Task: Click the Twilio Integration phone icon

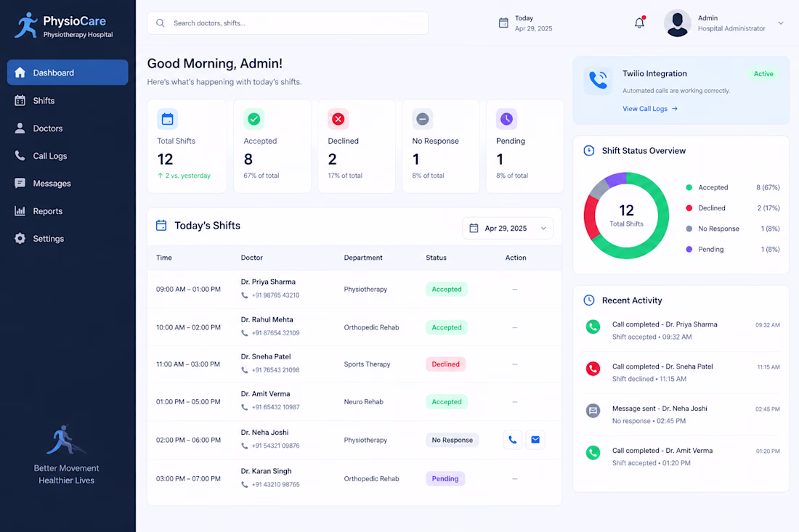Action: (598, 81)
